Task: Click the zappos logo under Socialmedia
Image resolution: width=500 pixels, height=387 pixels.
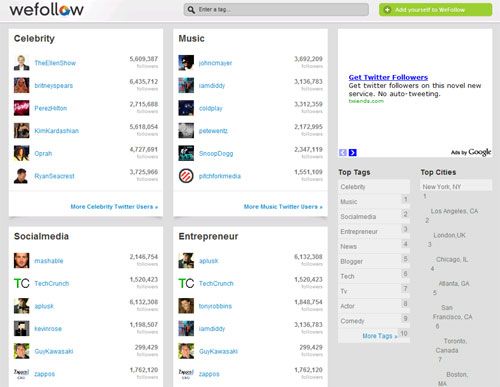Action: (x=21, y=374)
